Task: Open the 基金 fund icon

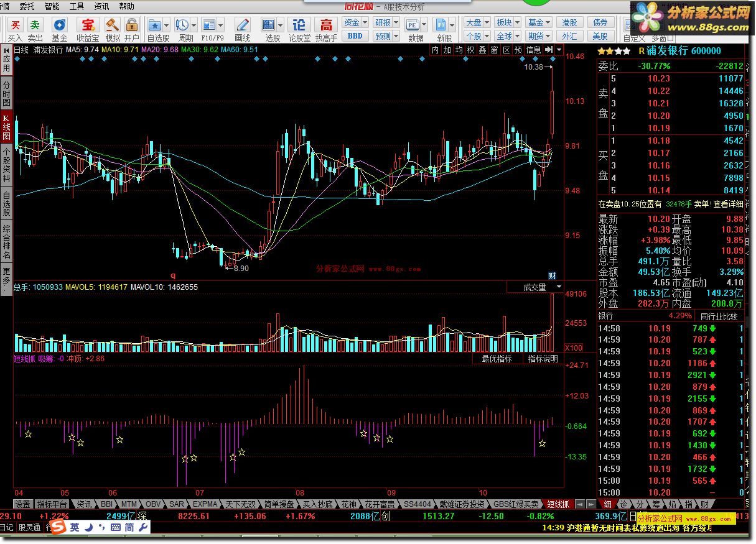Action: 60,25
